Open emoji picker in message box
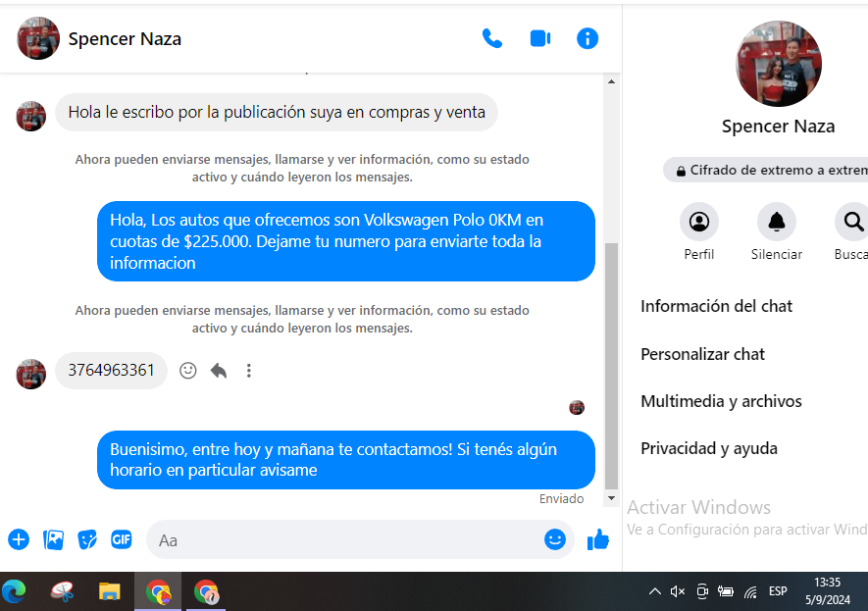This screenshot has width=868, height=611. pos(555,539)
